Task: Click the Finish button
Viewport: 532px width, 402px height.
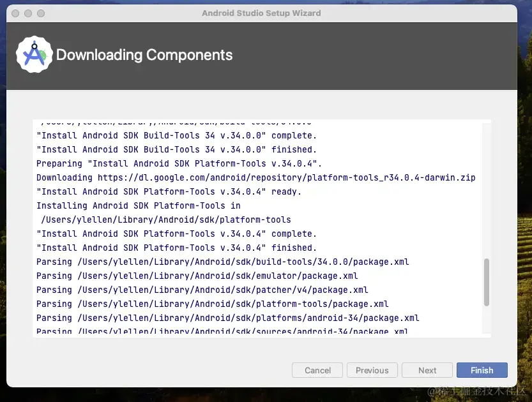Action: pyautogui.click(x=482, y=370)
